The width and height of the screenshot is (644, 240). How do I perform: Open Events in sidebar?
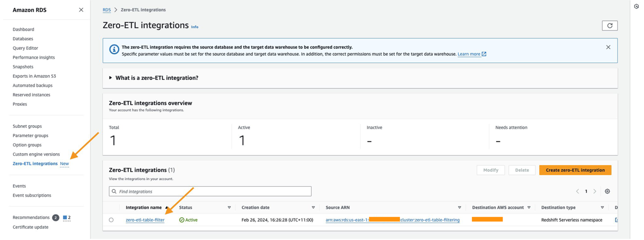[19, 186]
